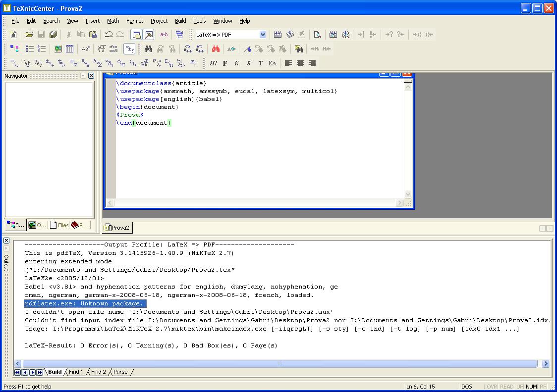The image size is (557, 392).
Task: Open the Math menu
Action: [x=113, y=21]
